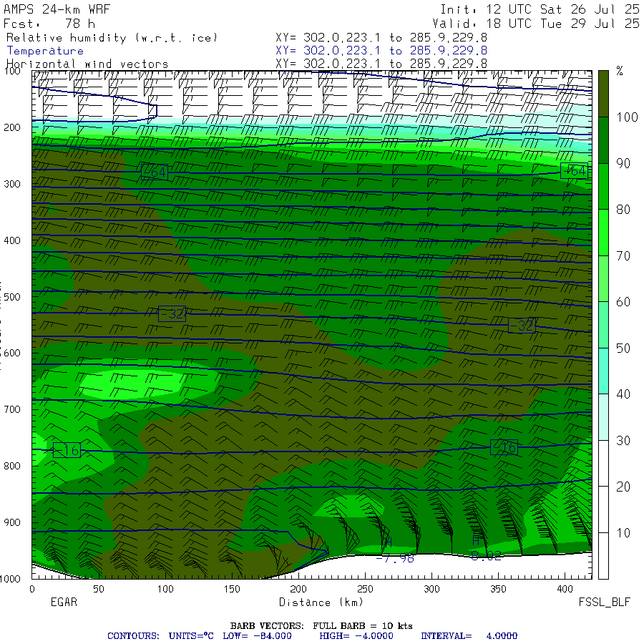
Task: Click the 100 distance axis tick label
Action: pos(165,589)
